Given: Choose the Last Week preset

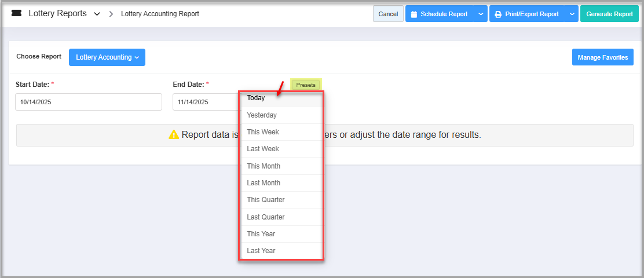Looking at the screenshot, I should point(281,149).
